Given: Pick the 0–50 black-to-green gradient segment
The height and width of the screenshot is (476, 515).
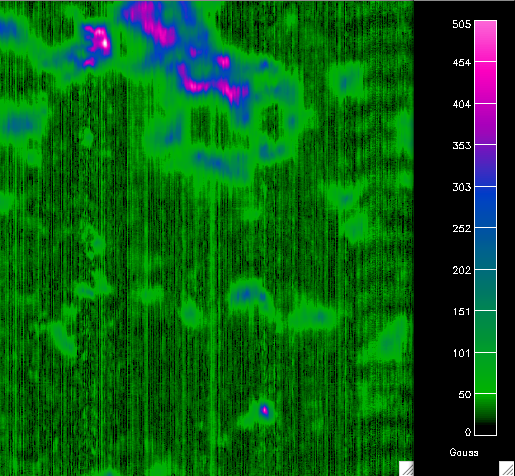Looking at the screenshot, I should point(485,415).
